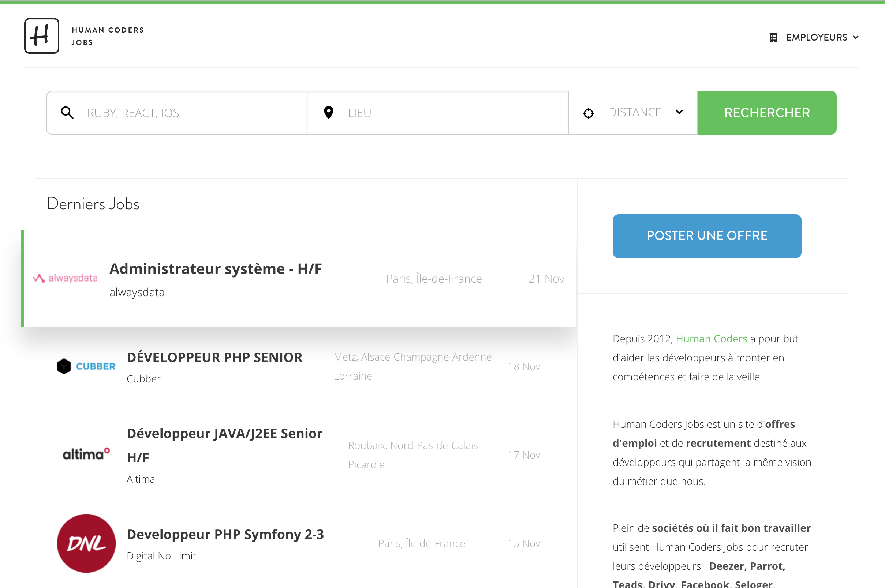Click the Distance dropdown chevron arrow
This screenshot has width=885, height=588.
click(679, 112)
